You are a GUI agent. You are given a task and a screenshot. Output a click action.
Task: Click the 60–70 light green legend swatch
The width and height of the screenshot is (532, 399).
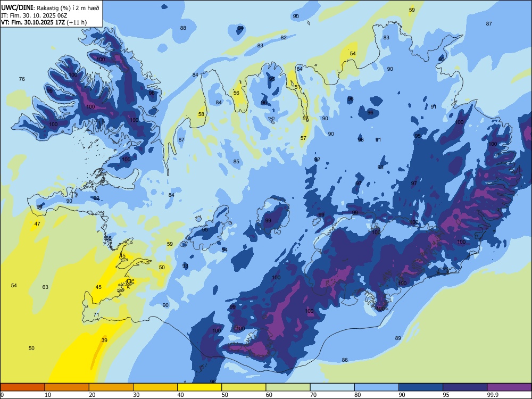(288, 387)
